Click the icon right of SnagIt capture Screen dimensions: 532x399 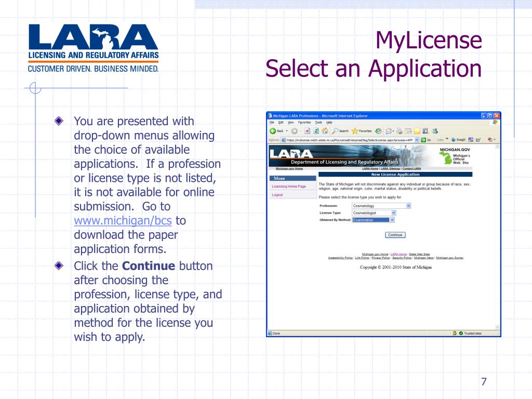tap(478, 140)
